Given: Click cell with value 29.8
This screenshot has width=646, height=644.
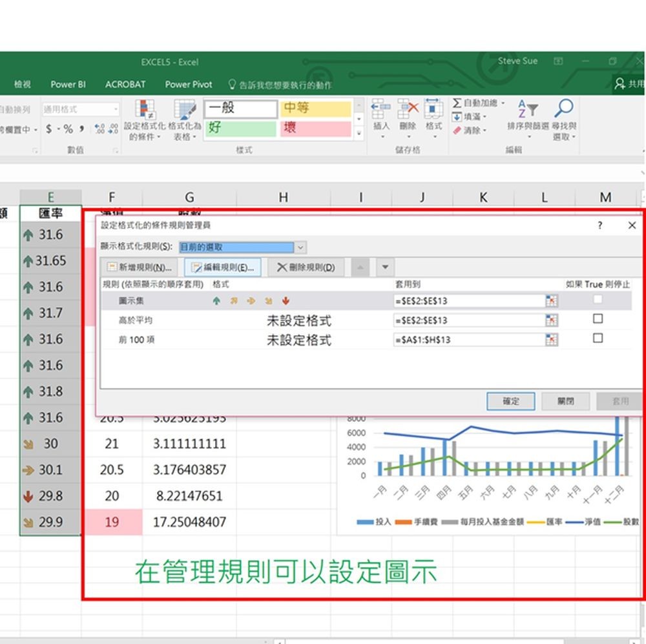Looking at the screenshot, I should coord(50,495).
